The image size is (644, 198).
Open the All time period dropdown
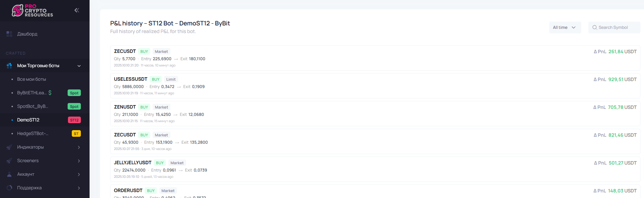[565, 27]
